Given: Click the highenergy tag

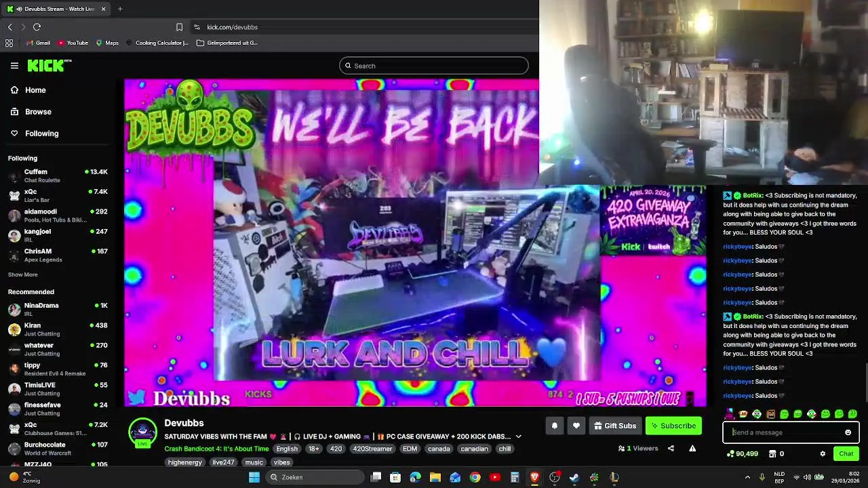Looking at the screenshot, I should click(185, 462).
